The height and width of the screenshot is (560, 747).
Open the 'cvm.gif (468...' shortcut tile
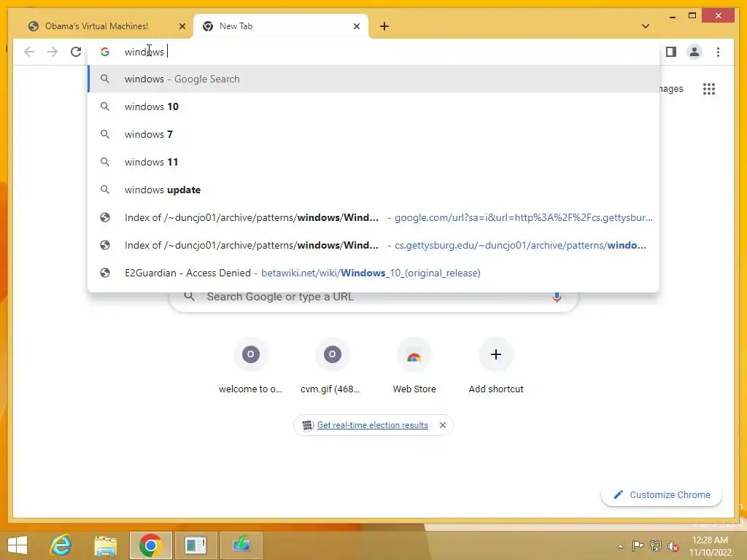click(x=332, y=367)
